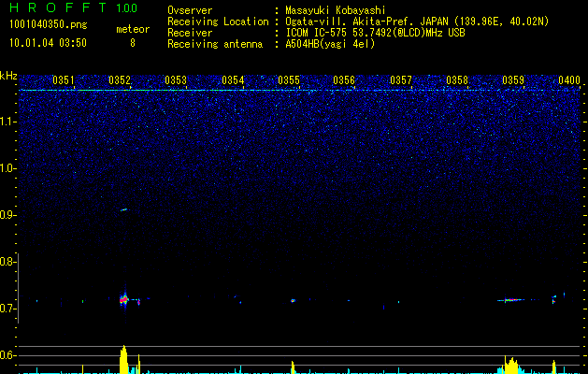
Task: Select the ICOM IC-575 53.7492 MHz USB text
Action: (375, 33)
